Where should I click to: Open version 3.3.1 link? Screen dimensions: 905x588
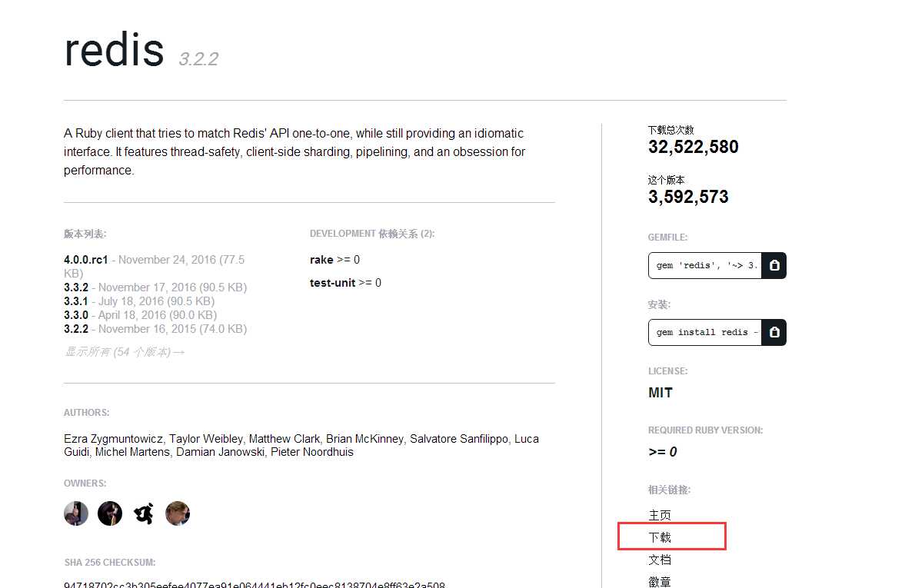[x=76, y=301]
